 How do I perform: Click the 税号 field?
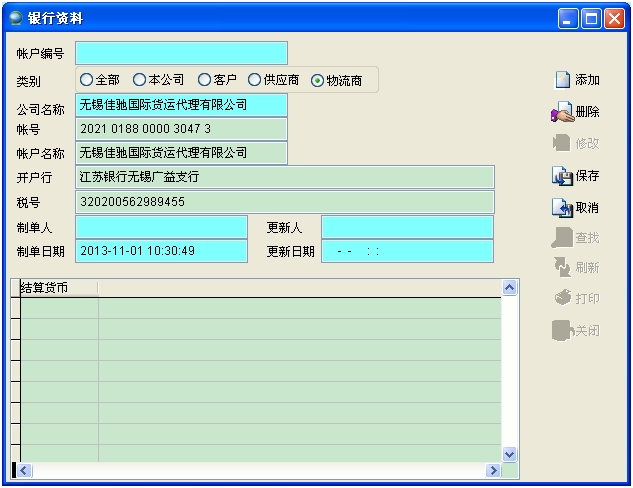(x=285, y=202)
